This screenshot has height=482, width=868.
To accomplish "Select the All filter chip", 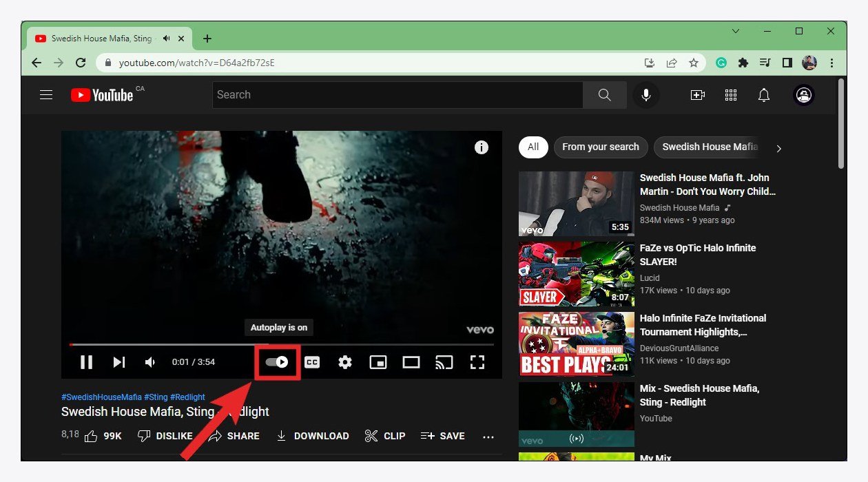I will coord(533,147).
